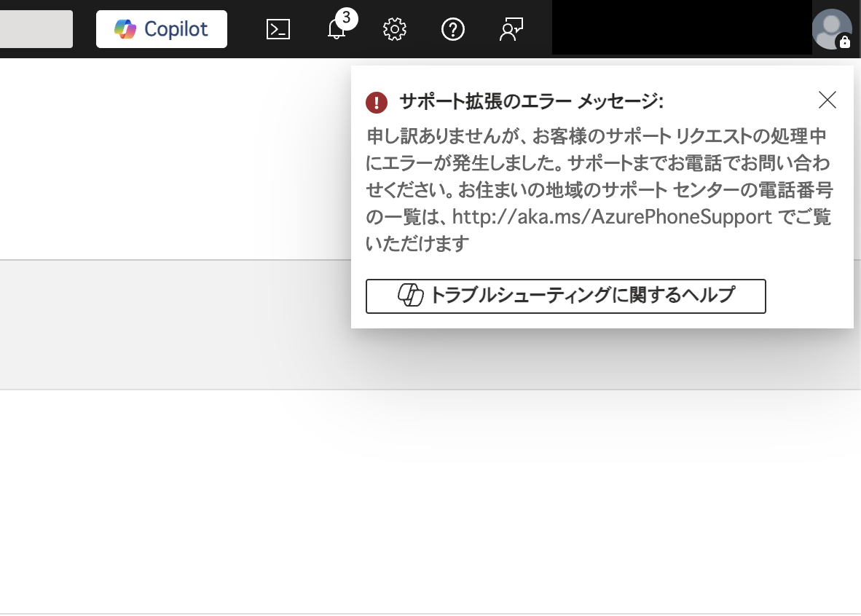The image size is (861, 616).
Task: Click the dark top navigation bar
Action: (x=656, y=29)
